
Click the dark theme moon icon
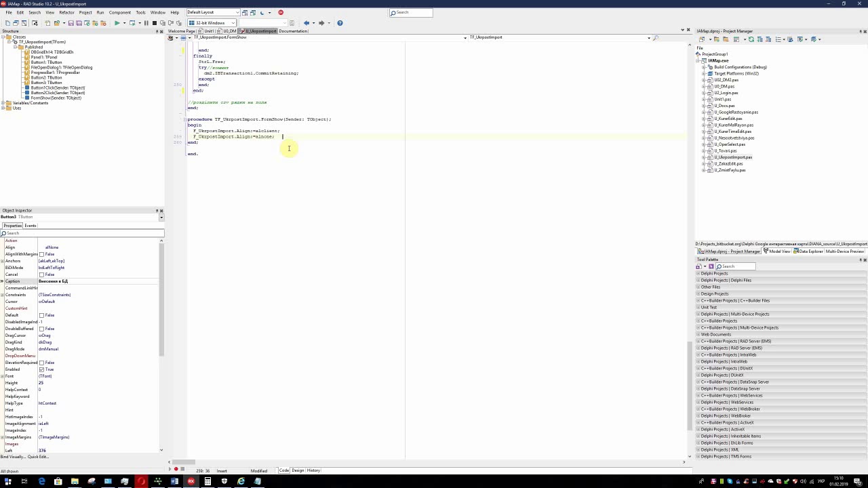[x=262, y=12]
